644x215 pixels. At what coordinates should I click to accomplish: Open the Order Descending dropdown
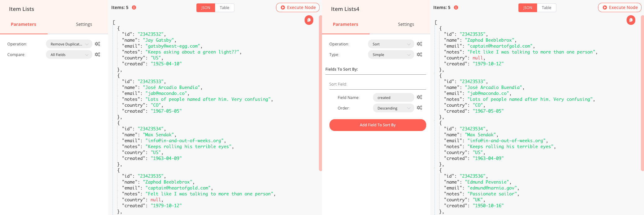393,108
